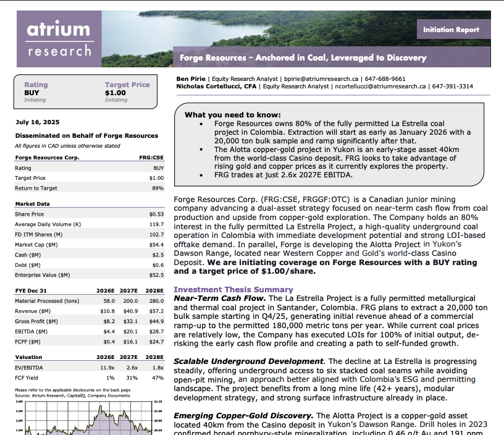Screen dimensions: 504x435
Task: Click the FYE Dec 31 table heading
Action: pos(31,290)
